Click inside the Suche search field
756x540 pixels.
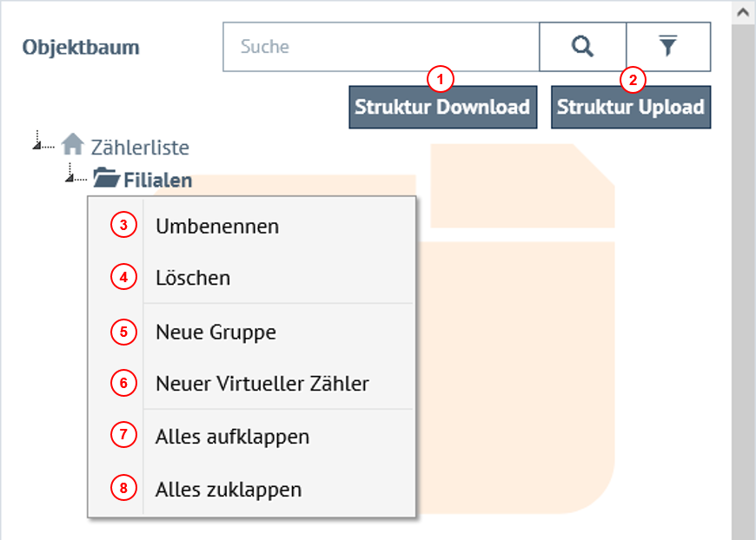tap(374, 47)
